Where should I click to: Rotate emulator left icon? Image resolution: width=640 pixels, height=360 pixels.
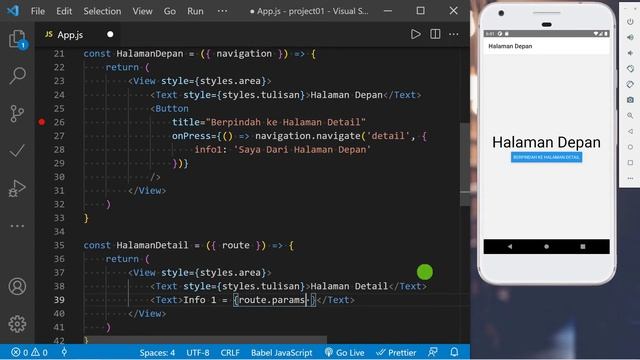click(x=630, y=69)
